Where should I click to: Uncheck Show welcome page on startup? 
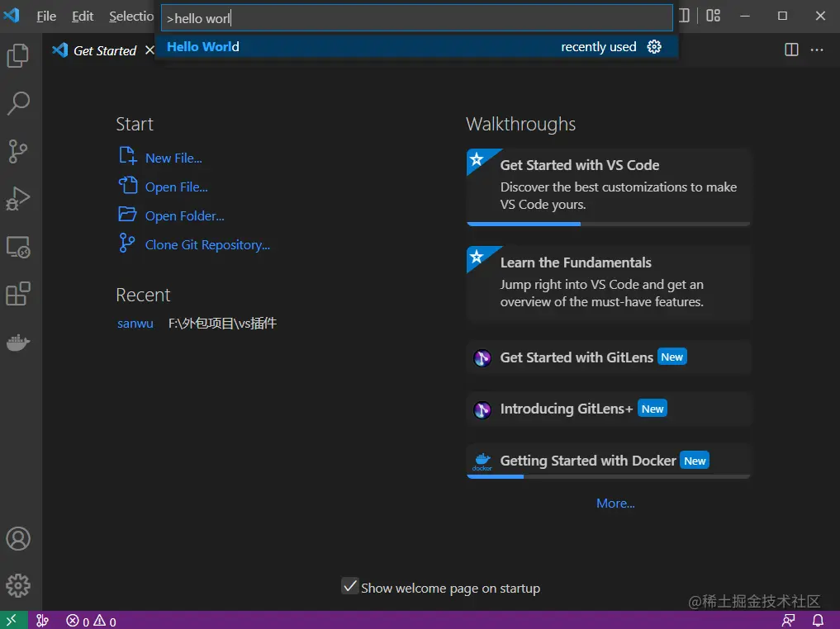350,586
